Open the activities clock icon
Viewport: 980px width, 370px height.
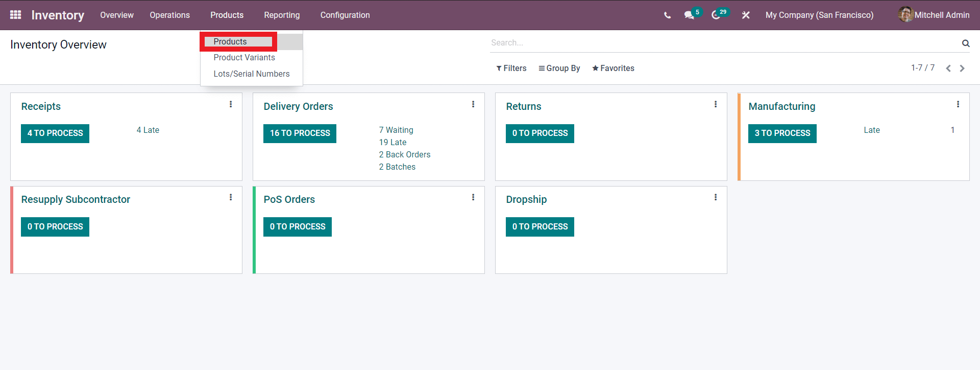tap(716, 15)
